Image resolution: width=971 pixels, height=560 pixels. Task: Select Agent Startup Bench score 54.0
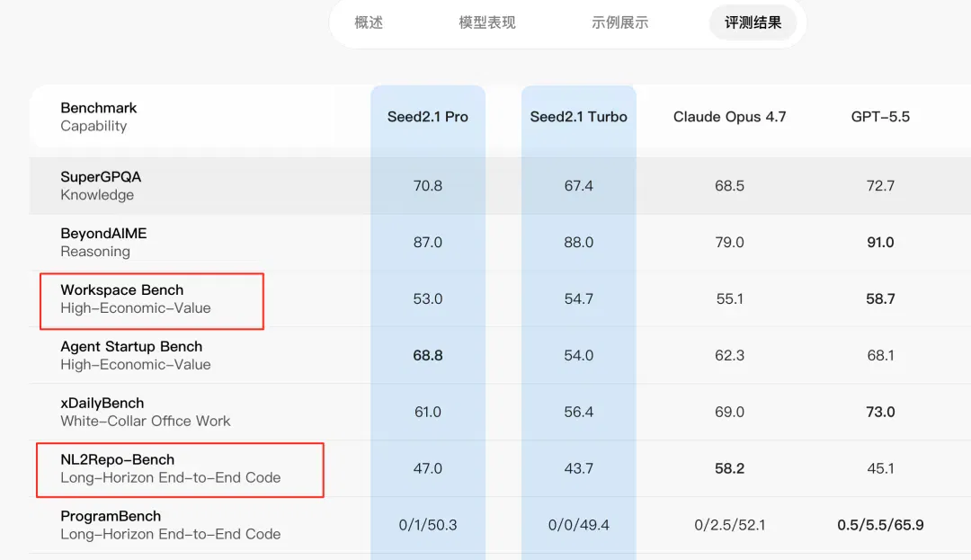[x=578, y=356]
